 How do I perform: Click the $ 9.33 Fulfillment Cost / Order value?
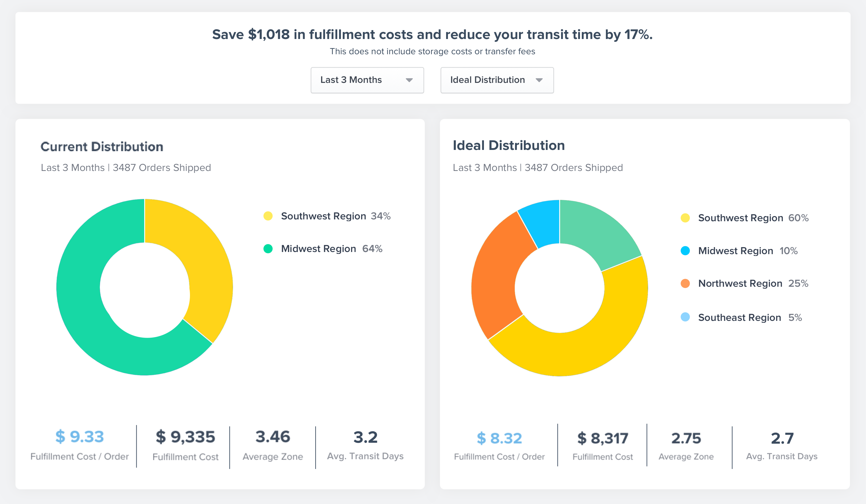(x=80, y=437)
